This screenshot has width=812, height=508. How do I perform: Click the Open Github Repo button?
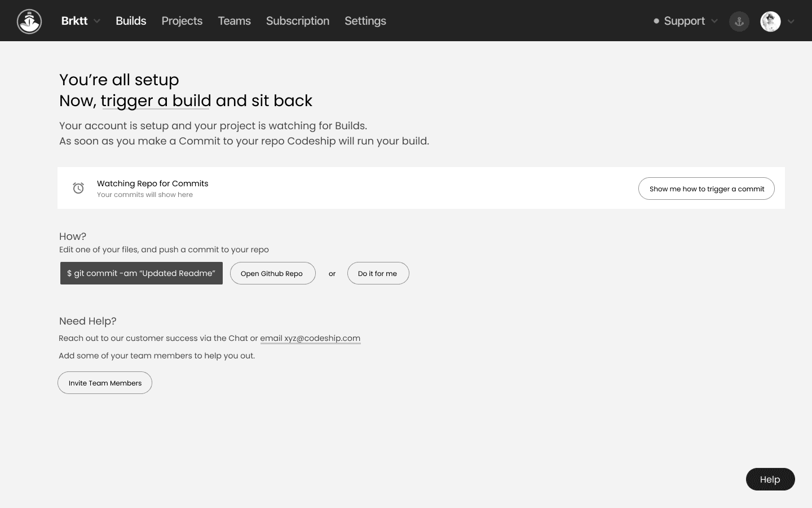point(273,273)
